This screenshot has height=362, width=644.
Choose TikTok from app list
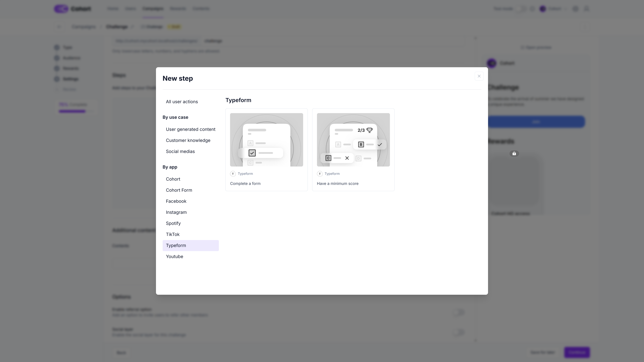tap(173, 234)
